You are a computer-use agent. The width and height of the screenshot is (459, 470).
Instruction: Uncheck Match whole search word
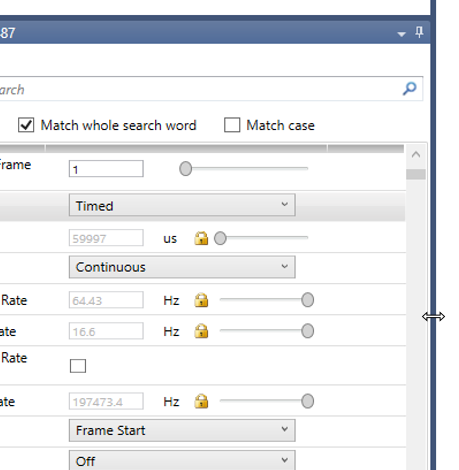(26, 125)
